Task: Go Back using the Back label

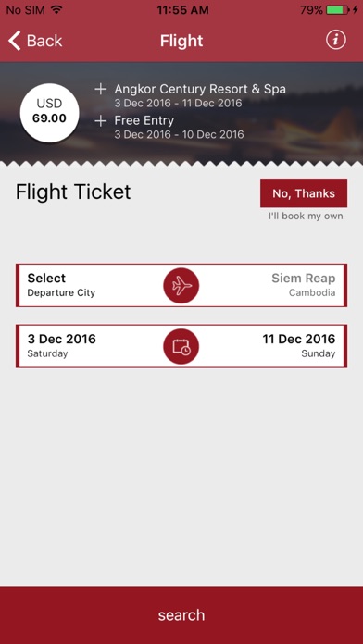Action: (x=44, y=41)
